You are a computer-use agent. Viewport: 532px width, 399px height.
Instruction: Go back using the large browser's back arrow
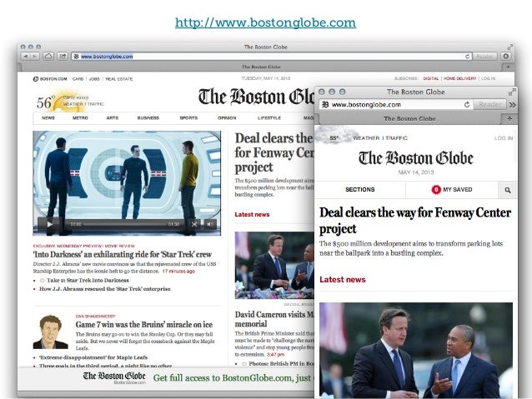tap(26, 57)
